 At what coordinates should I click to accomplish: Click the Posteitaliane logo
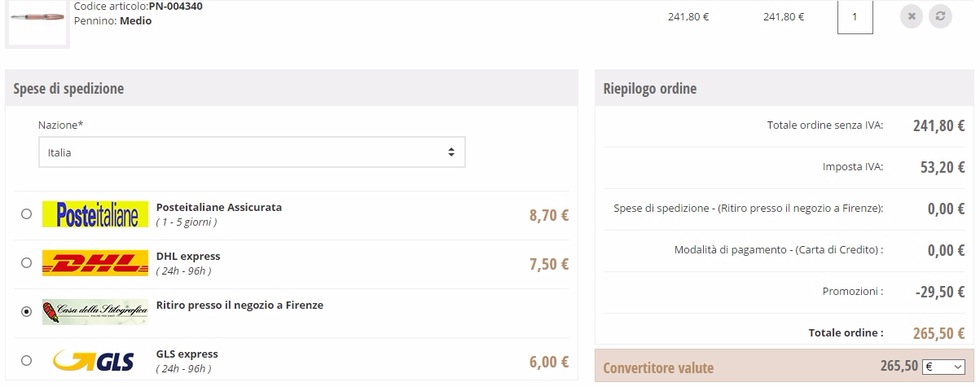(95, 214)
